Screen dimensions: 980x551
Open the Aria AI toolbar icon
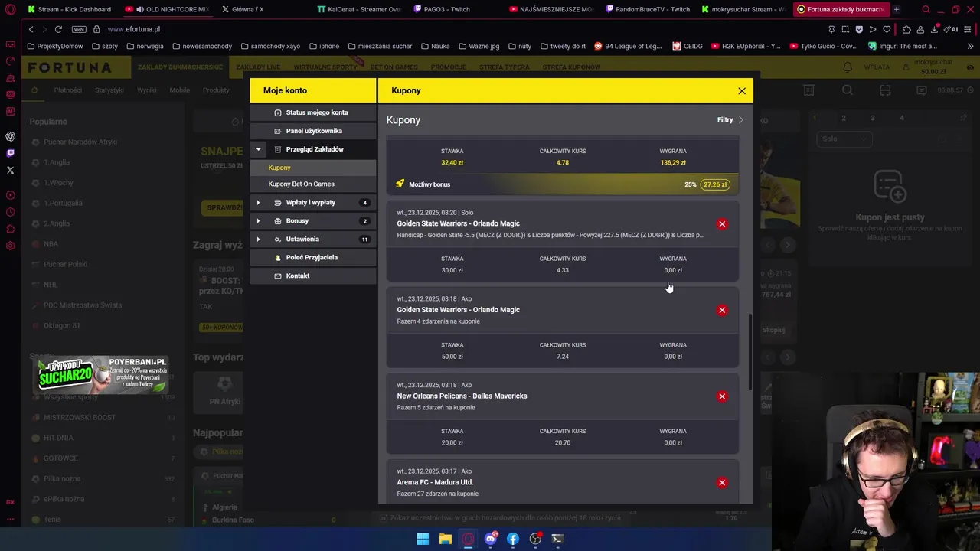click(952, 29)
